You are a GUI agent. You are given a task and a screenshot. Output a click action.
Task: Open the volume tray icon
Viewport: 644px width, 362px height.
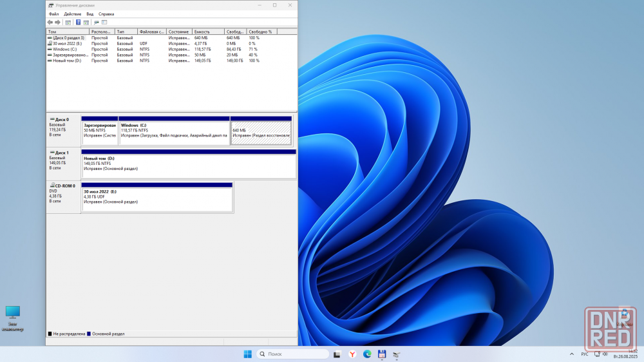[605, 354]
